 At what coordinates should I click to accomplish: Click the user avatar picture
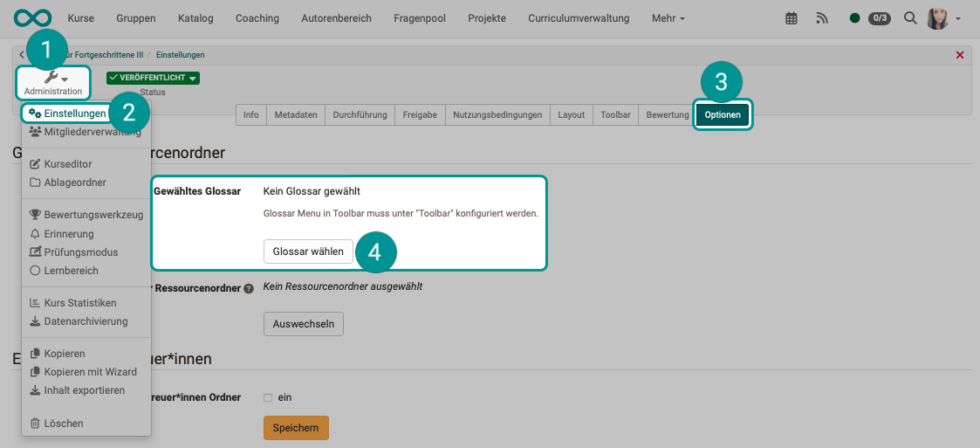tap(938, 18)
